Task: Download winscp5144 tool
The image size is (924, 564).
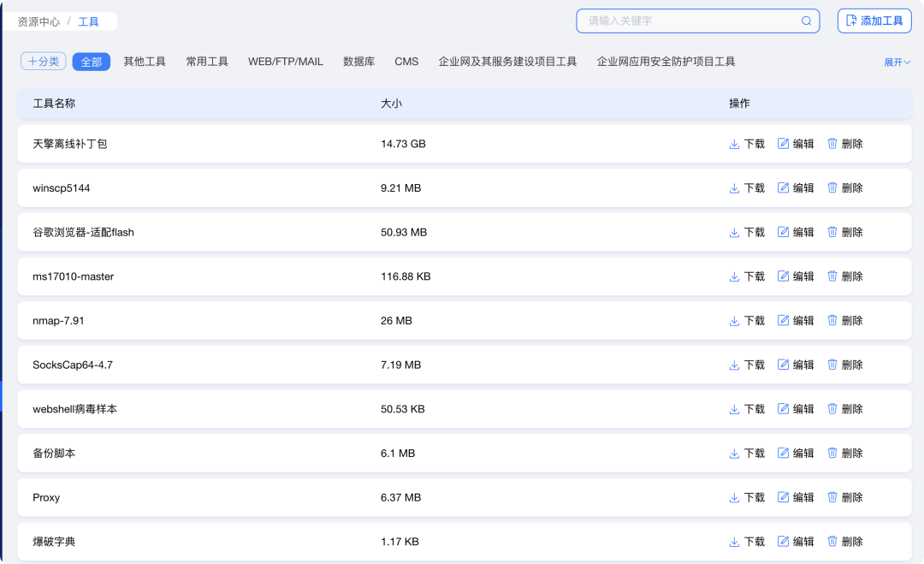Action: click(747, 188)
